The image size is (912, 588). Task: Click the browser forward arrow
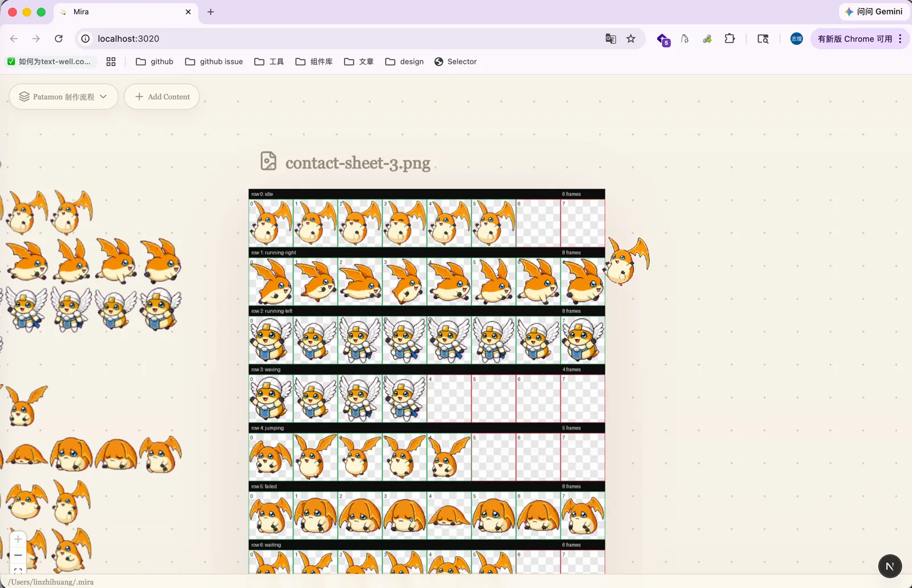click(x=36, y=39)
